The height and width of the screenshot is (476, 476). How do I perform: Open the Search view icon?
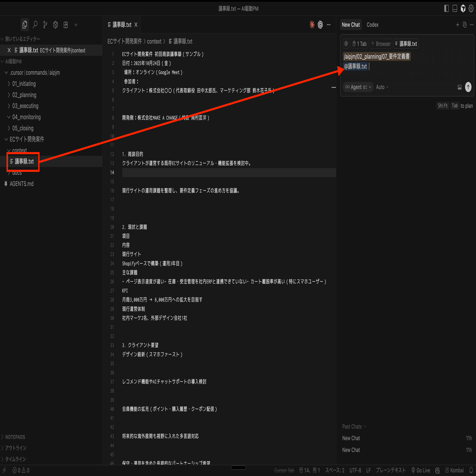35,25
